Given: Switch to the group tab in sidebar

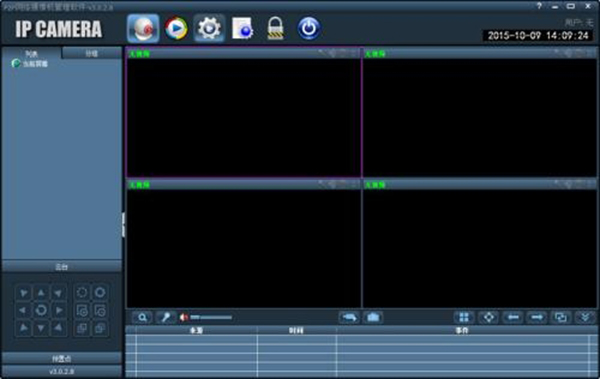Looking at the screenshot, I should click(x=92, y=53).
